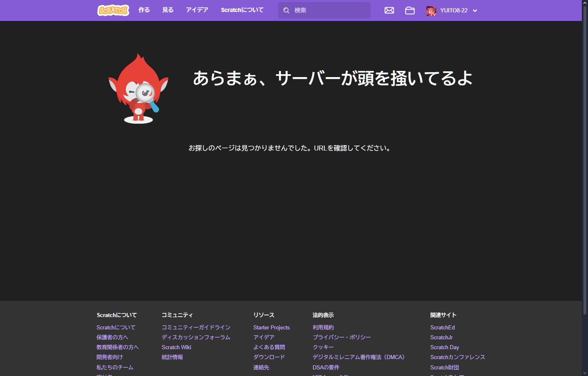Expand the YUITO8-22 account dropdown arrow
Viewport: 588px width, 376px height.
475,11
